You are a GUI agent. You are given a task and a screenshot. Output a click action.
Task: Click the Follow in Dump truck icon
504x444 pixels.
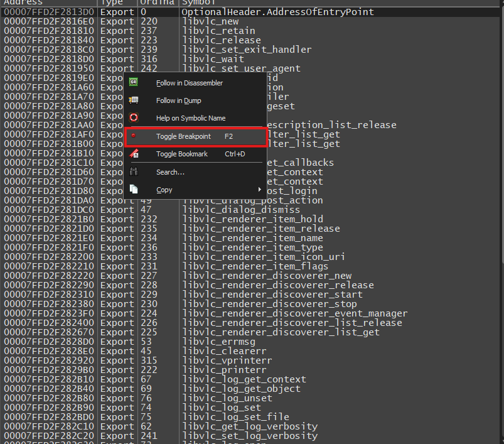[x=134, y=100]
